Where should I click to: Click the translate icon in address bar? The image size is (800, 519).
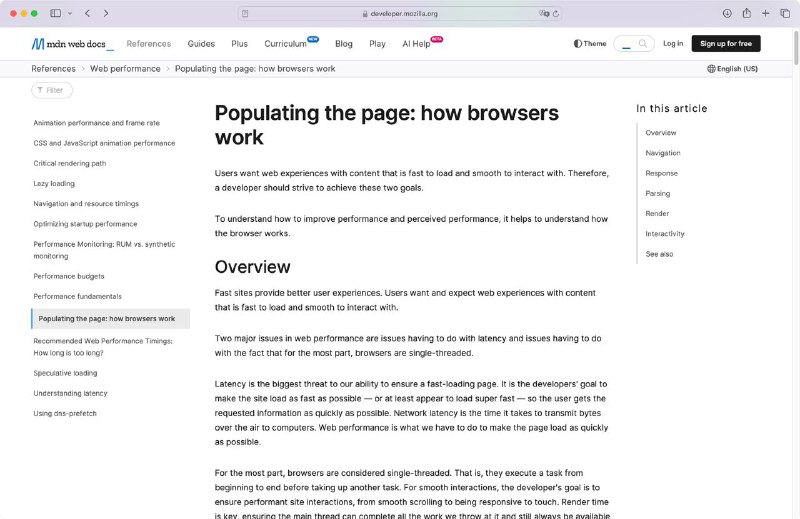[x=544, y=14]
